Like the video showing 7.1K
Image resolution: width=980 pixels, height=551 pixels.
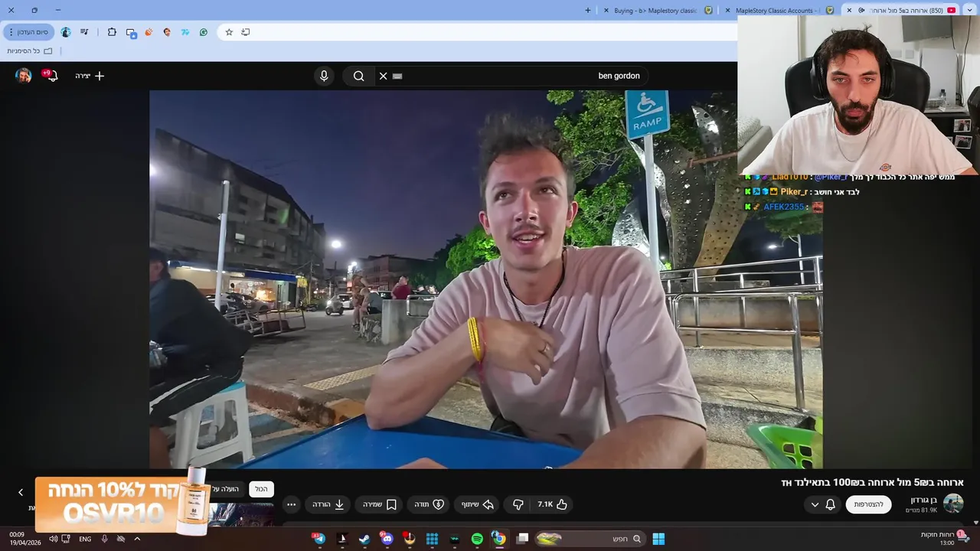pos(553,504)
